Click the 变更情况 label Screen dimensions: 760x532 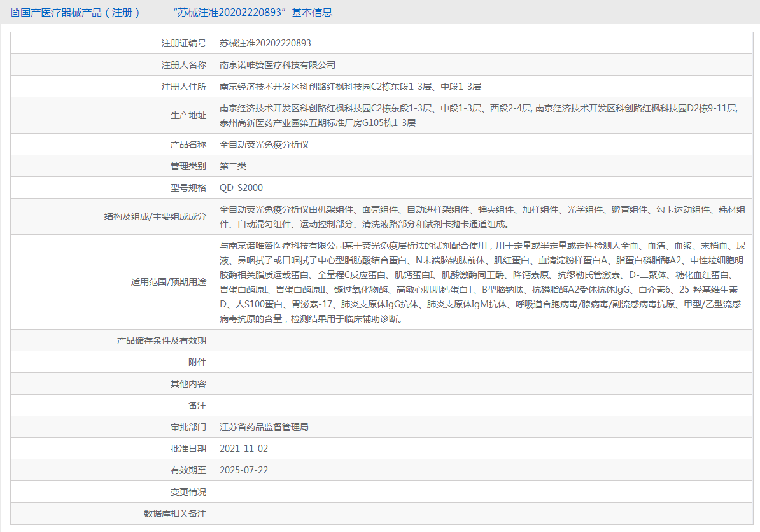click(x=188, y=492)
